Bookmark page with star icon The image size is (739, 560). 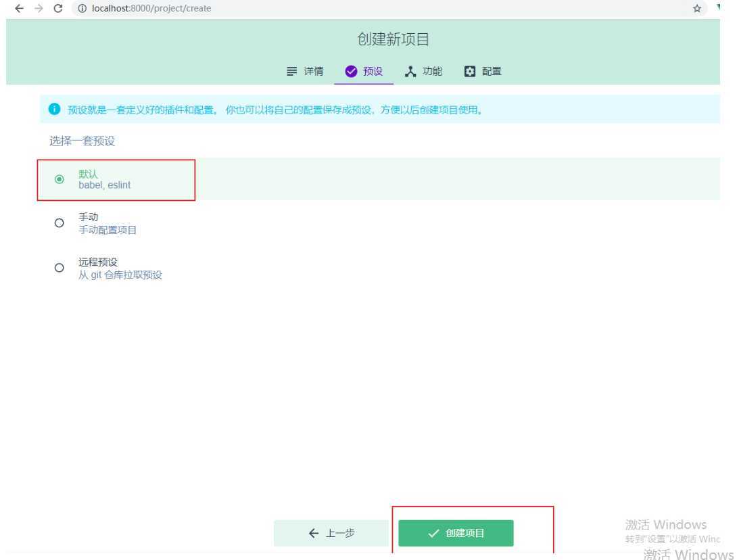point(697,9)
